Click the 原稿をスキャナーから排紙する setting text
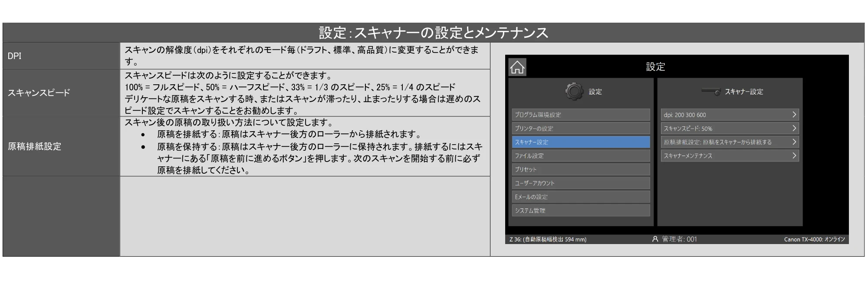868x294 pixels. point(737,142)
